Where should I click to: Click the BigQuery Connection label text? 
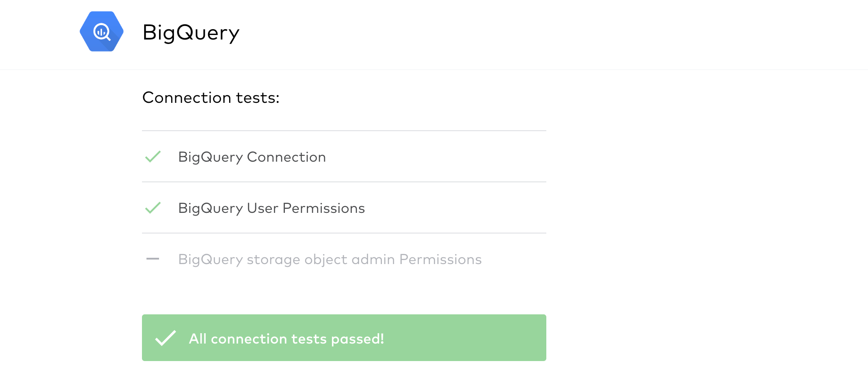click(252, 157)
